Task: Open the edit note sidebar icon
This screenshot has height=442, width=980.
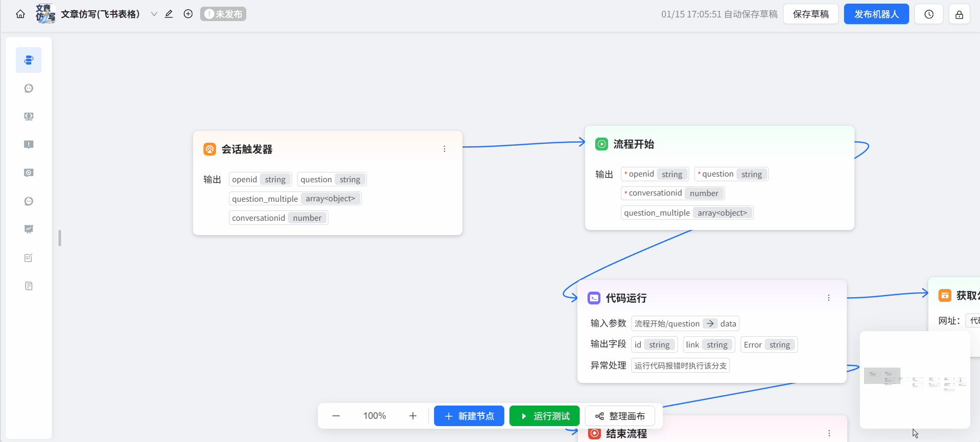Action: (x=29, y=258)
